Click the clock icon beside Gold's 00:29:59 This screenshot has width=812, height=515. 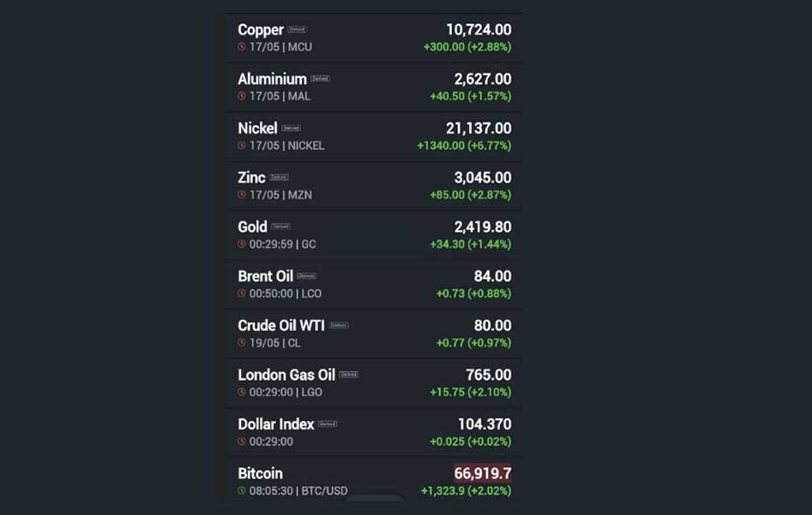pyautogui.click(x=242, y=244)
